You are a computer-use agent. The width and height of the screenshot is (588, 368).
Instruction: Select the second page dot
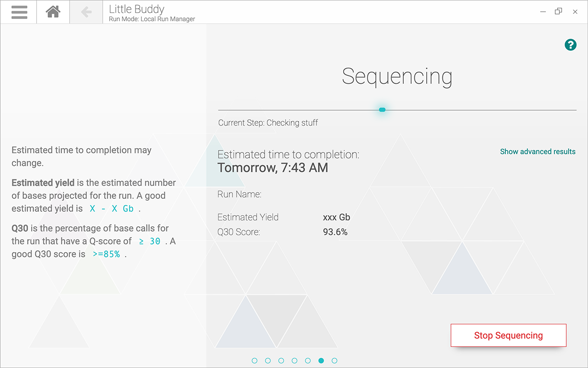click(x=268, y=361)
